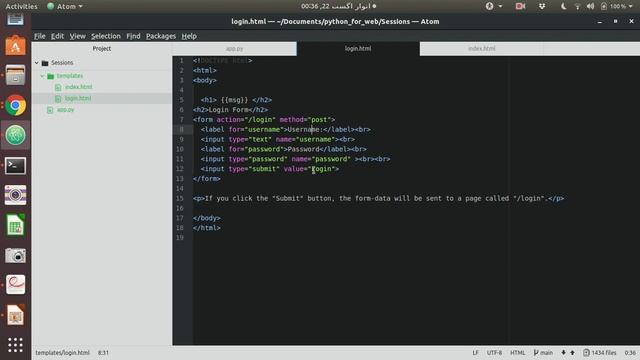
Task: Click the {{msg}} template variable
Action: click(x=234, y=100)
